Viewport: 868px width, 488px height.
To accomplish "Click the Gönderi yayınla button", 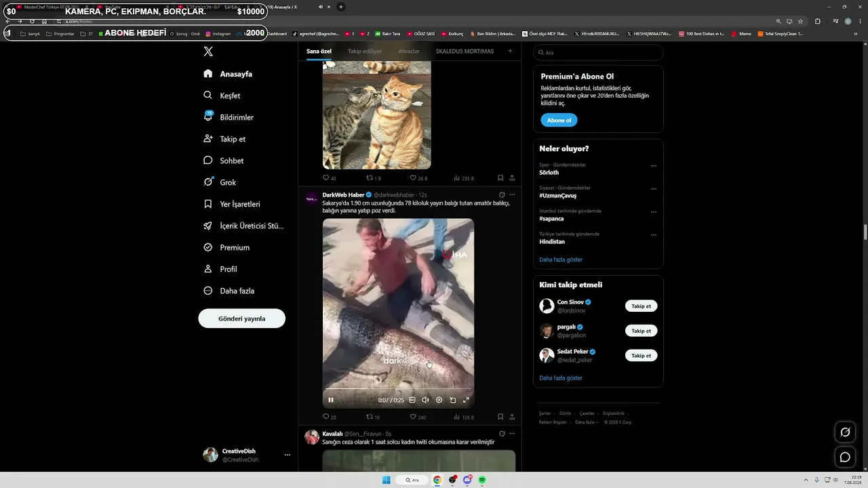I will [x=241, y=319].
